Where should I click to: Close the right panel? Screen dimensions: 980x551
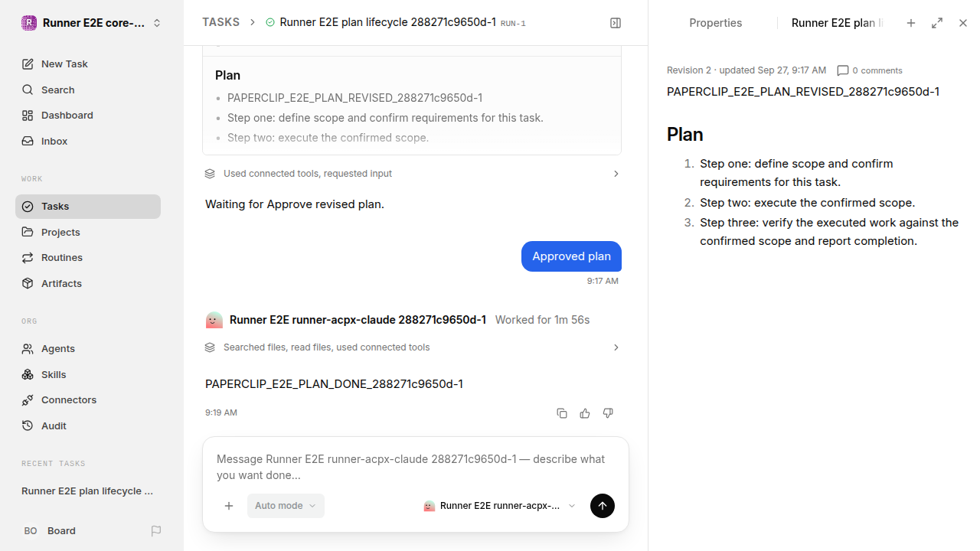coord(963,23)
